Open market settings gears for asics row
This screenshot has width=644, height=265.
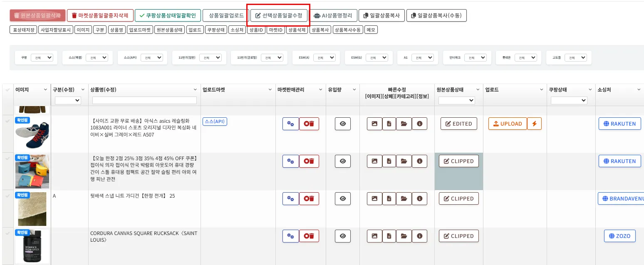tap(291, 124)
